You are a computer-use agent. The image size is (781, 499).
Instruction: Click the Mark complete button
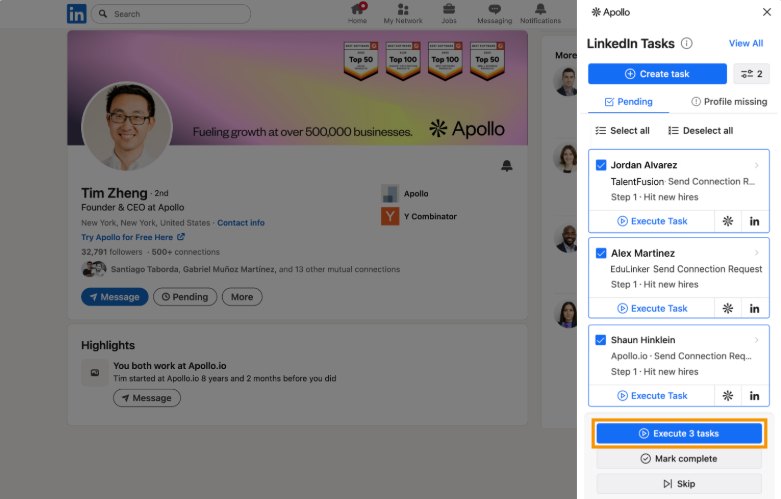(x=679, y=459)
